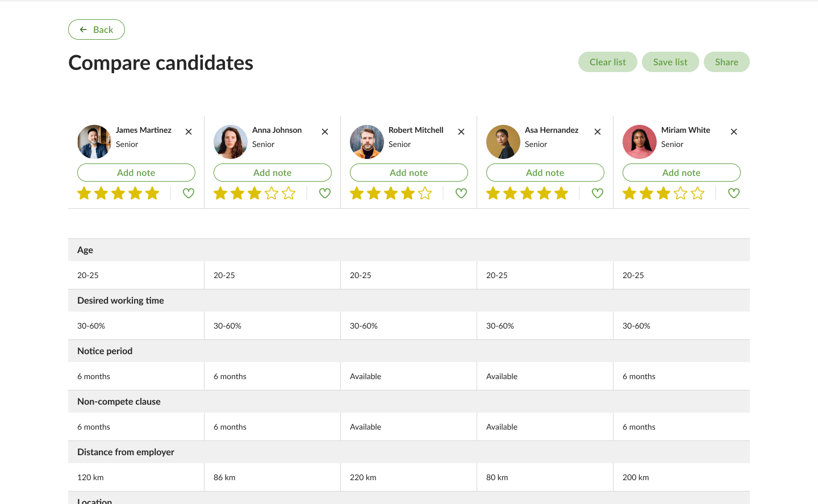
Task: Remove Robert Mitchell from the list
Action: (461, 132)
